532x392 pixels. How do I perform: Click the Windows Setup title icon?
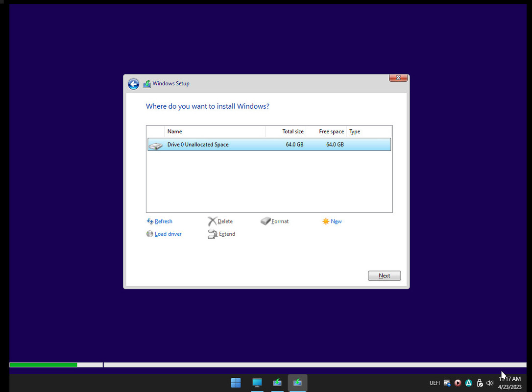coord(147,84)
